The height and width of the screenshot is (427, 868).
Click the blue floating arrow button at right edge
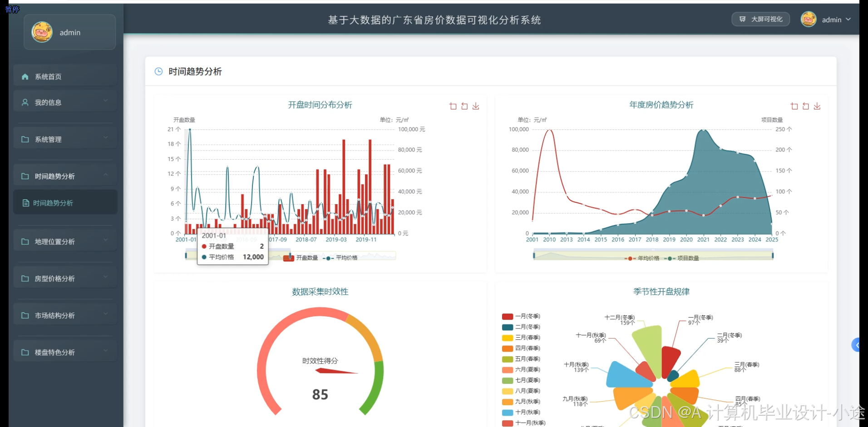click(856, 345)
